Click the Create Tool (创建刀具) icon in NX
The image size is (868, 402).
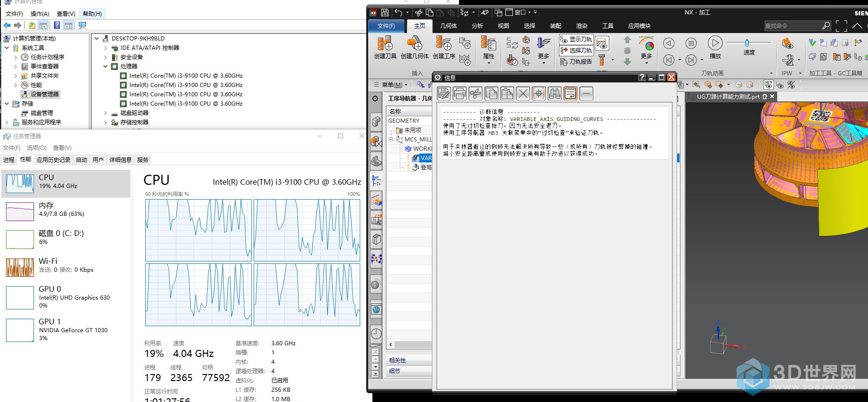(385, 44)
